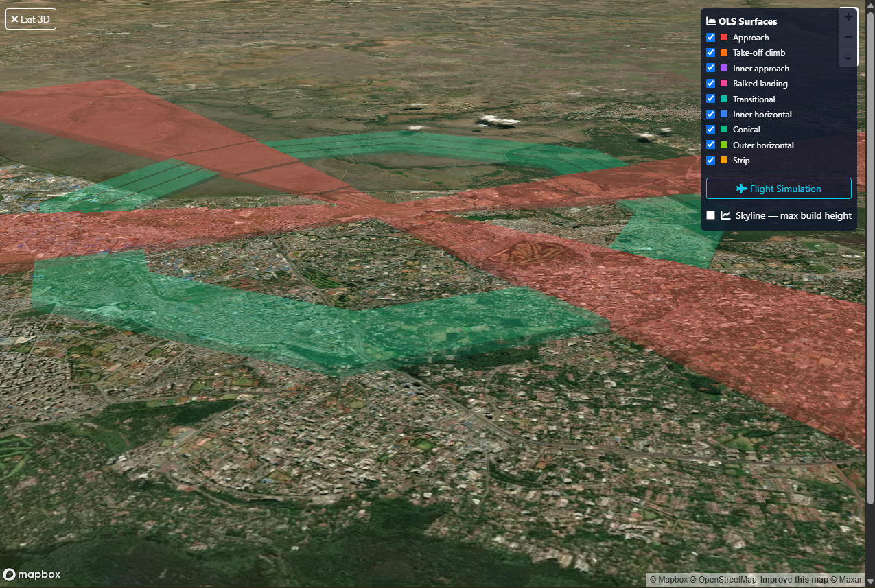Click the teal Transitional swatch

724,99
